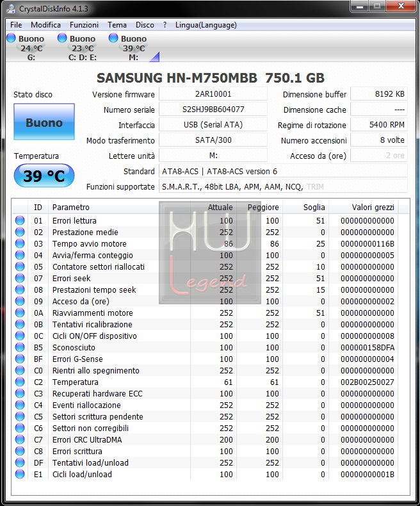Click the serial number field S2SHJ9BB604077
This screenshot has height=506, width=420.
click(213, 110)
